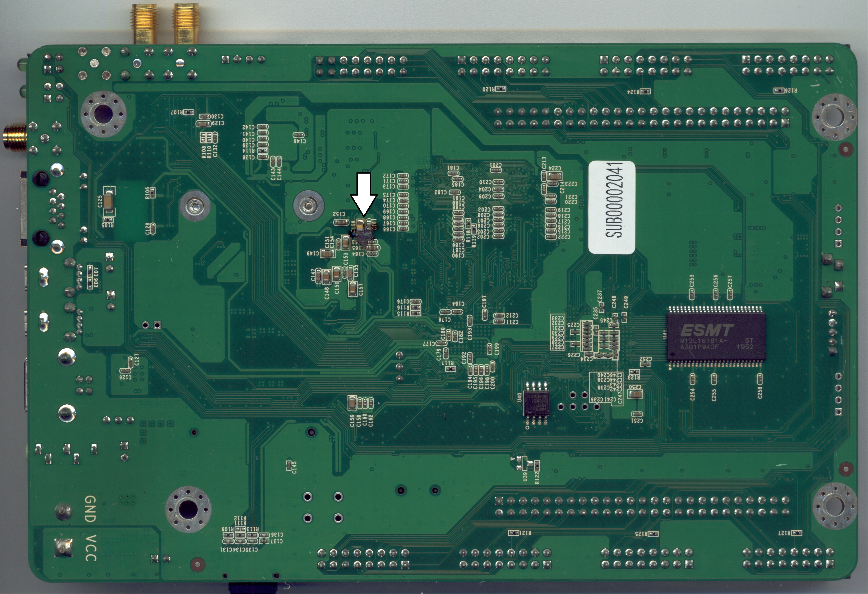
Task: Click the square VCC solder pad
Action: 63,547
